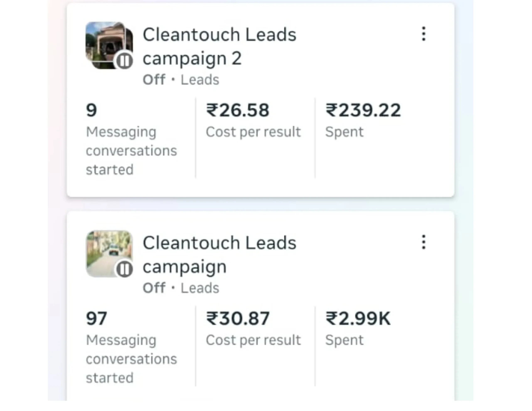Open three-dot menu for Cleantouch Leads campaign
Screen dimensions: 532x411
click(x=424, y=242)
